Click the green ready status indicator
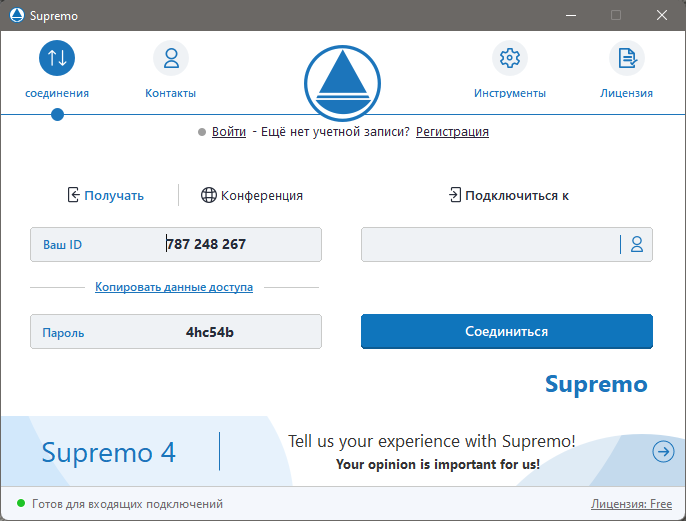 click(20, 504)
